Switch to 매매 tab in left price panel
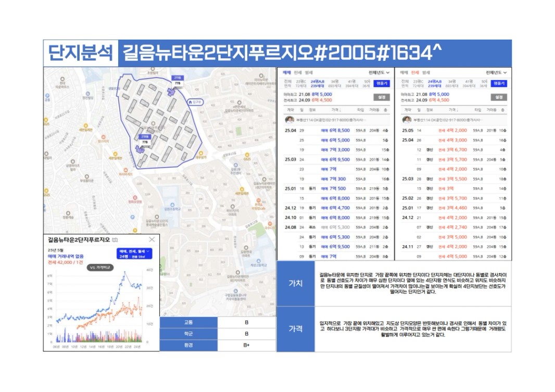 tap(286, 72)
